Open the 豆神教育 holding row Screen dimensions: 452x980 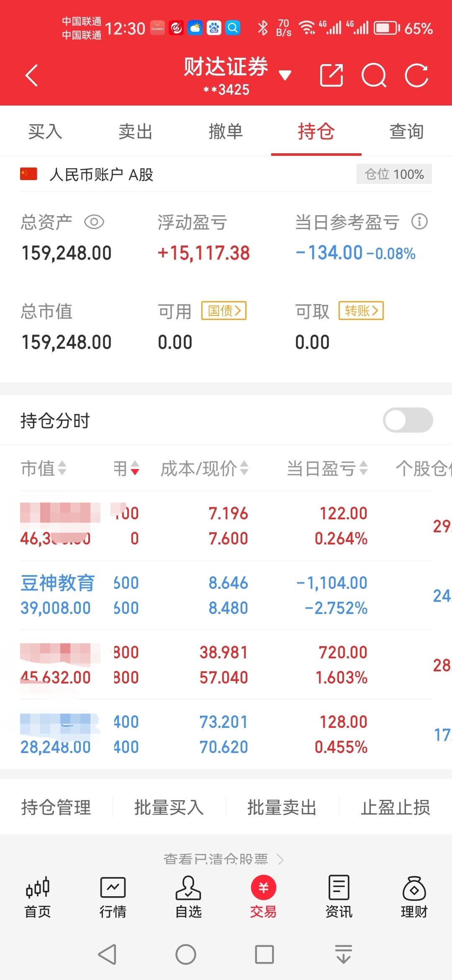click(226, 595)
